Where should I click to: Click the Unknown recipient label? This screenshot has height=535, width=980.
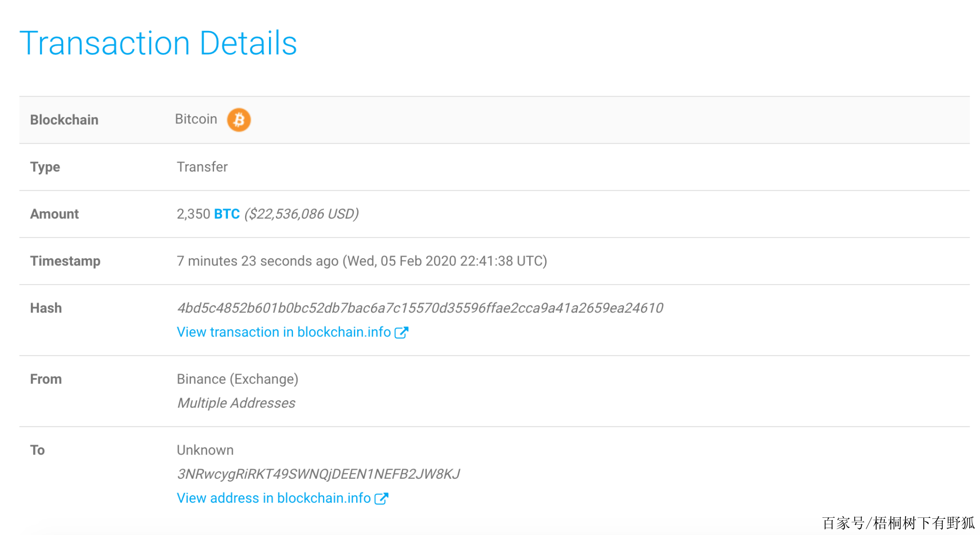pos(205,450)
